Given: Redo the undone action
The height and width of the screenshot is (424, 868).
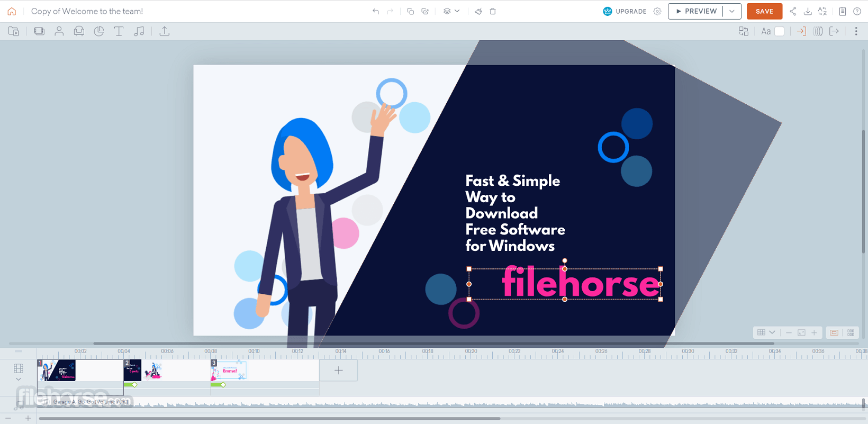Looking at the screenshot, I should click(390, 11).
